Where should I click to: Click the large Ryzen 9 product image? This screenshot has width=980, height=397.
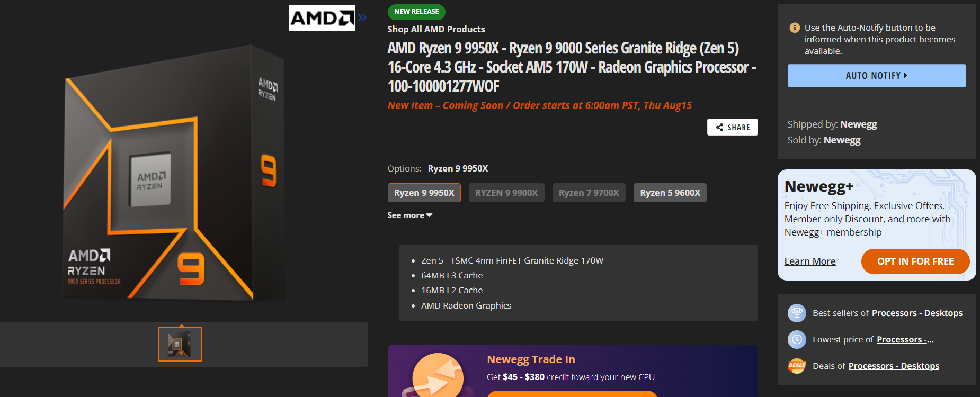click(x=175, y=172)
